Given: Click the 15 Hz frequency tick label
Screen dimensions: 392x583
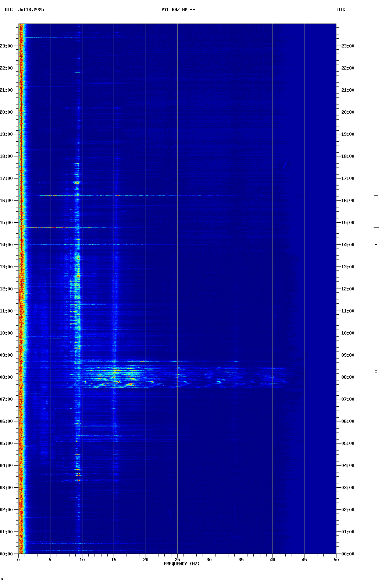Looking at the screenshot, I should 114,560.
